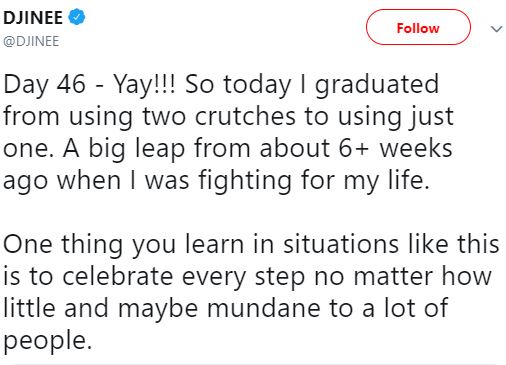This screenshot has height=365, width=506.
Task: Click the @DJINEE handle
Action: point(31,41)
